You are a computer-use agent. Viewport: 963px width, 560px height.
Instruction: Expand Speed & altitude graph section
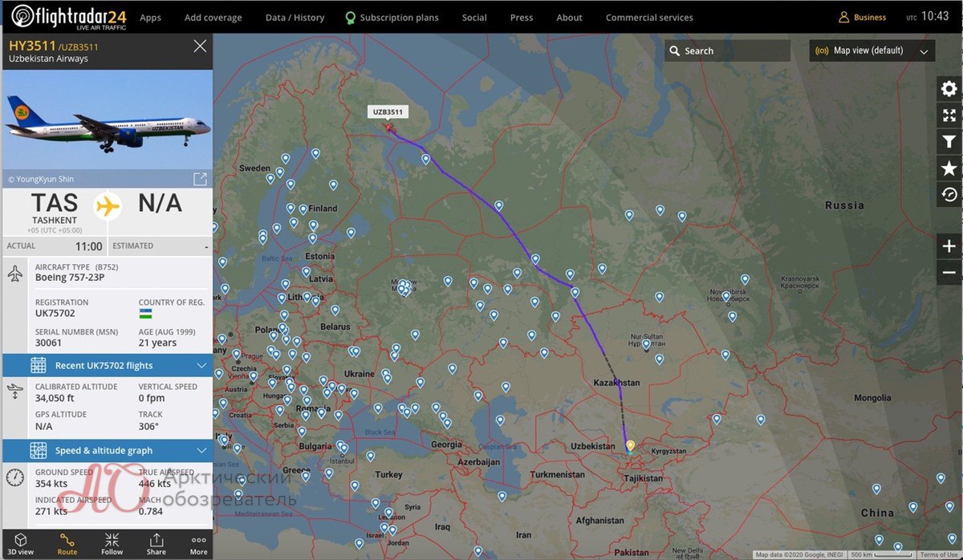[x=108, y=450]
